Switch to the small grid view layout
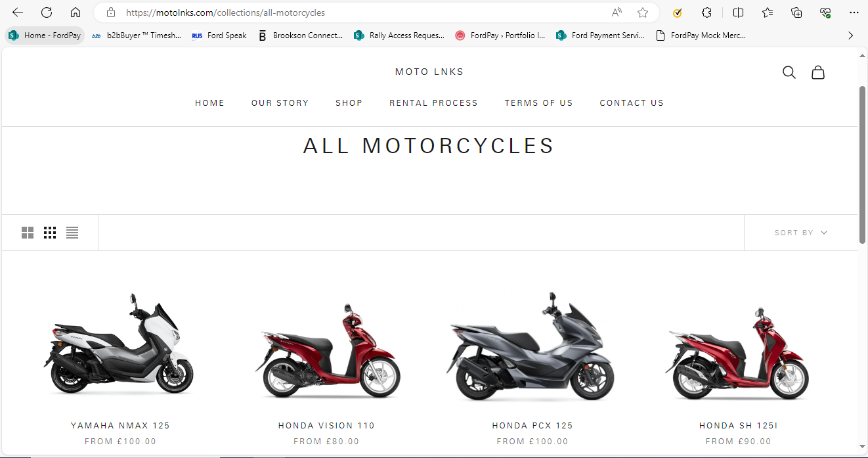This screenshot has height=458, width=868. pyautogui.click(x=50, y=233)
